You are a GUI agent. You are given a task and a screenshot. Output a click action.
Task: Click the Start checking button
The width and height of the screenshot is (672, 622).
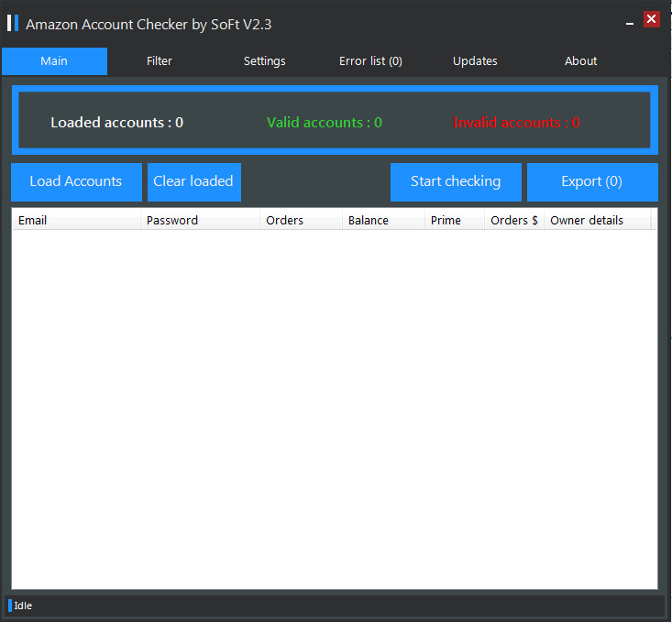pos(456,181)
